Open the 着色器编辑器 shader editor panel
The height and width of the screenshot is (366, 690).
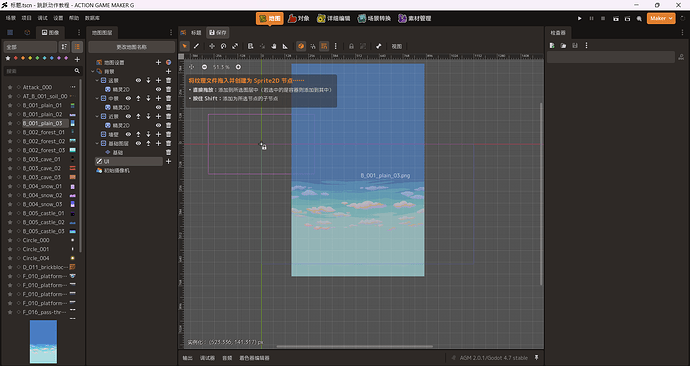[x=254, y=358]
